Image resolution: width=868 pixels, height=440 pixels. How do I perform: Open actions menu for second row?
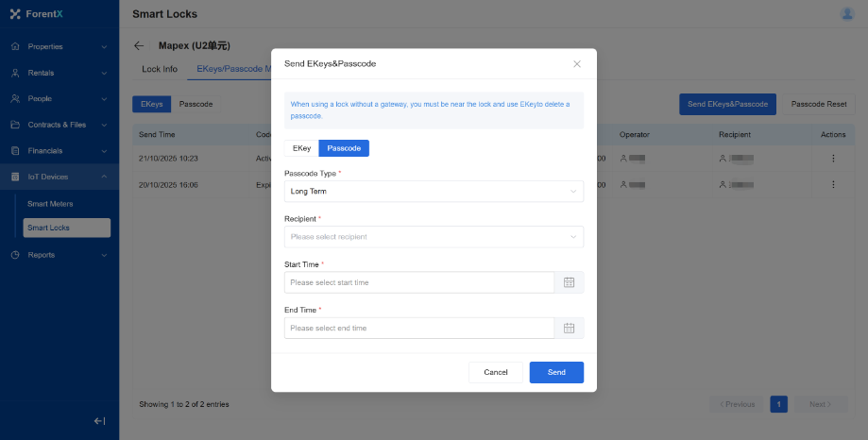point(832,184)
